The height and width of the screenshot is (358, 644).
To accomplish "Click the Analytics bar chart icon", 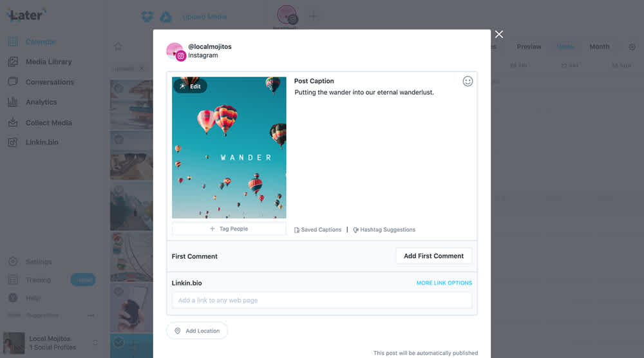I will click(13, 102).
